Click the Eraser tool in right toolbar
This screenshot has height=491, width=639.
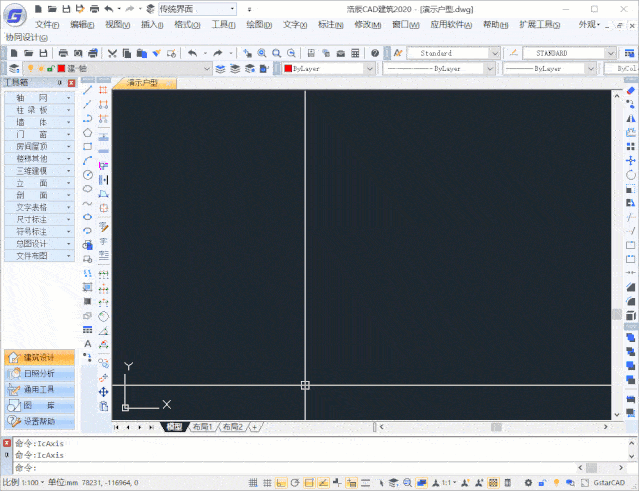pos(630,91)
